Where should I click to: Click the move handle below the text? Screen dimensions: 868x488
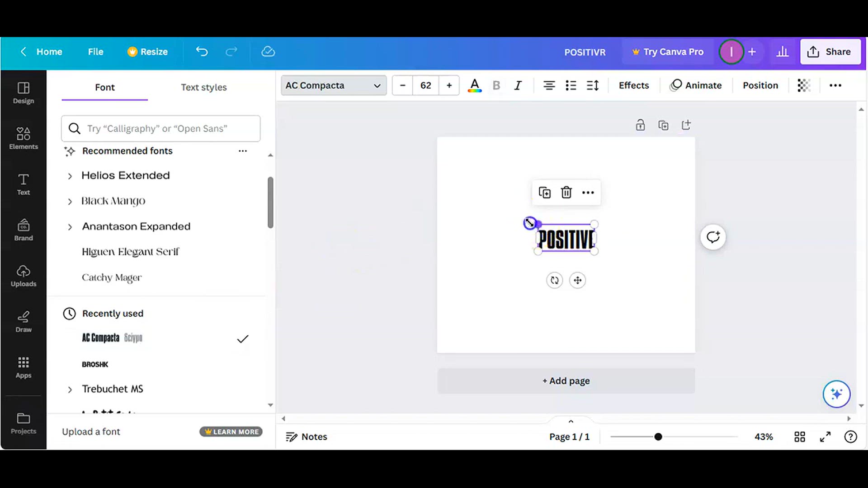coord(578,280)
